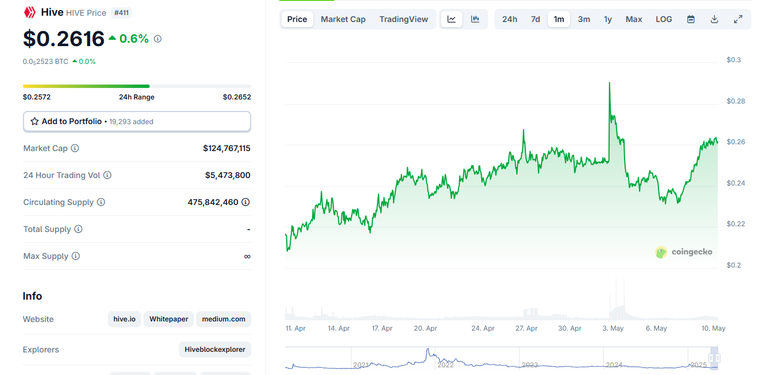Click the market cap value $124,767,115
The height and width of the screenshot is (375, 768).
click(x=227, y=148)
